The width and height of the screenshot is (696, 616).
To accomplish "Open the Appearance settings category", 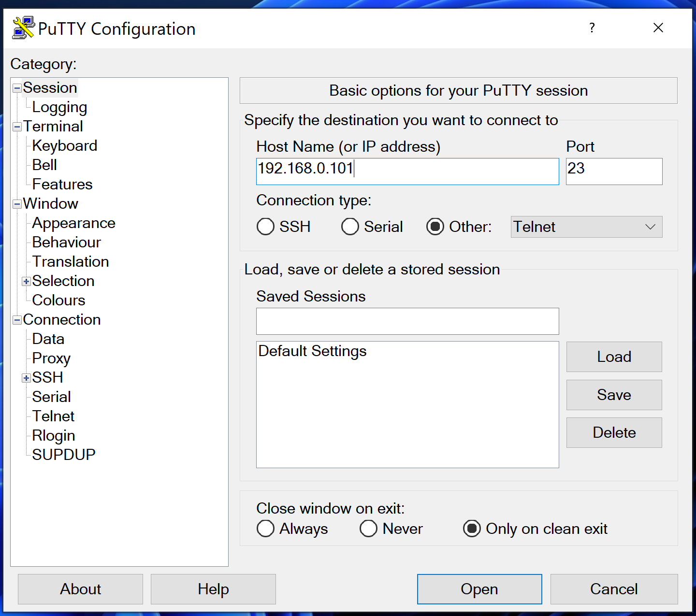I will (x=73, y=223).
